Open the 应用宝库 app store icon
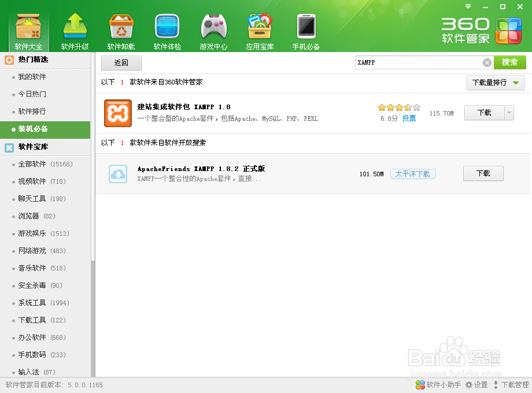532x393 pixels. pos(260,32)
